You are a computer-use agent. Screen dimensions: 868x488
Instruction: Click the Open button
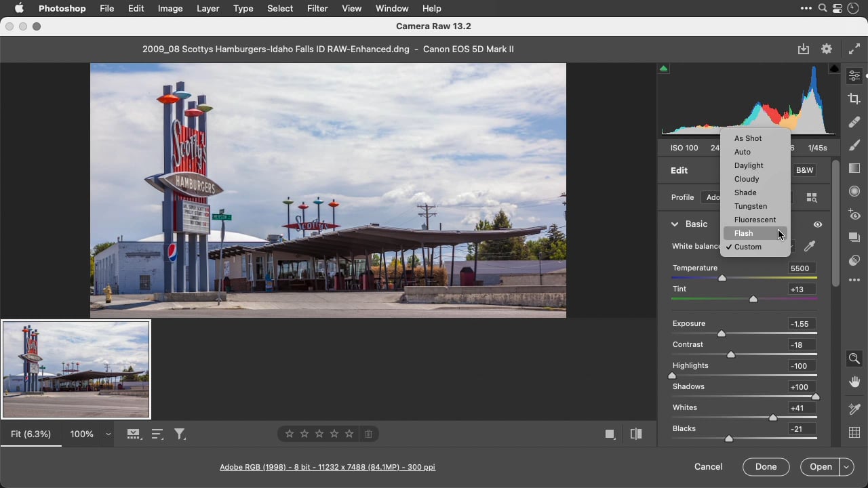821,467
